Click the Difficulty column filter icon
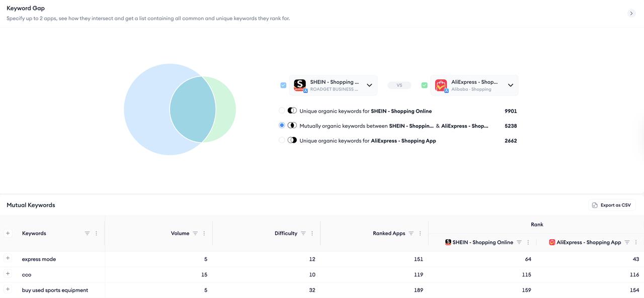This screenshot has height=298, width=644. (x=303, y=234)
